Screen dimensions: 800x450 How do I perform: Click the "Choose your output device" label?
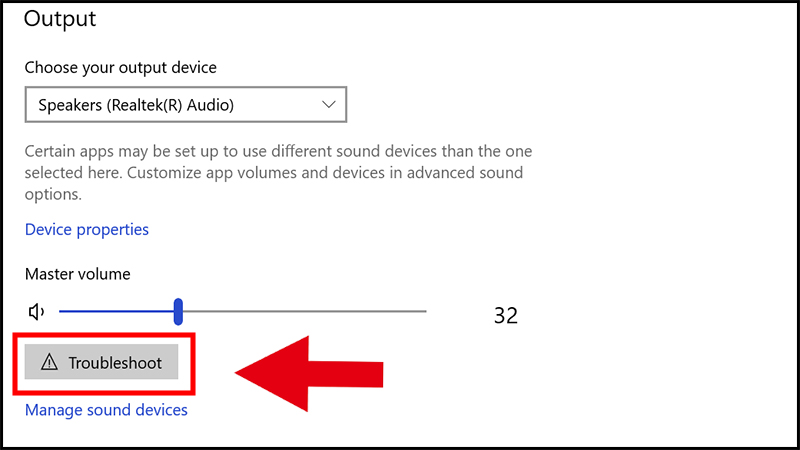coord(120,68)
